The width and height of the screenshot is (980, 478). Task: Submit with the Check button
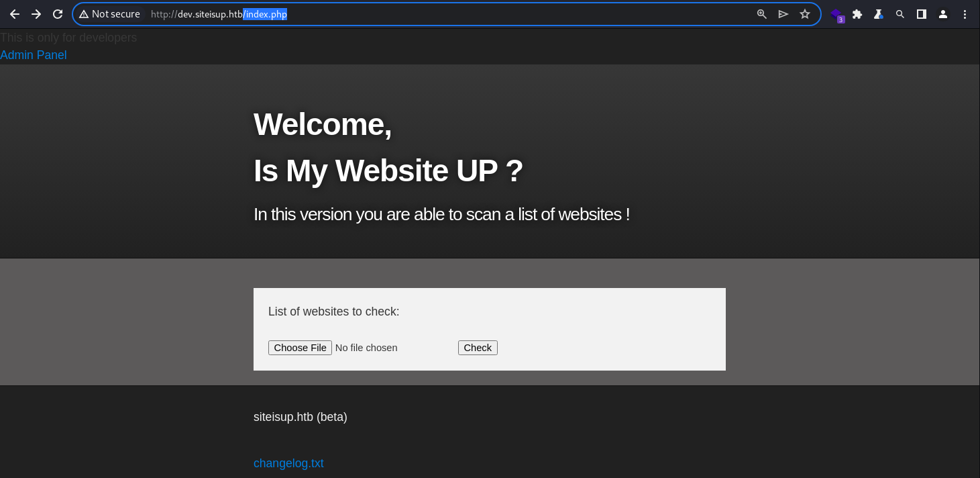(x=478, y=348)
